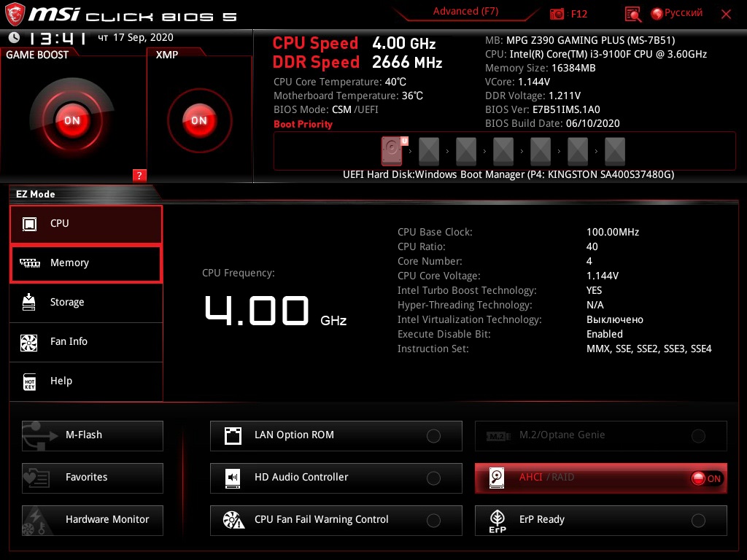747x560 pixels.
Task: Click the MSI dragon shield logo
Action: (x=15, y=15)
